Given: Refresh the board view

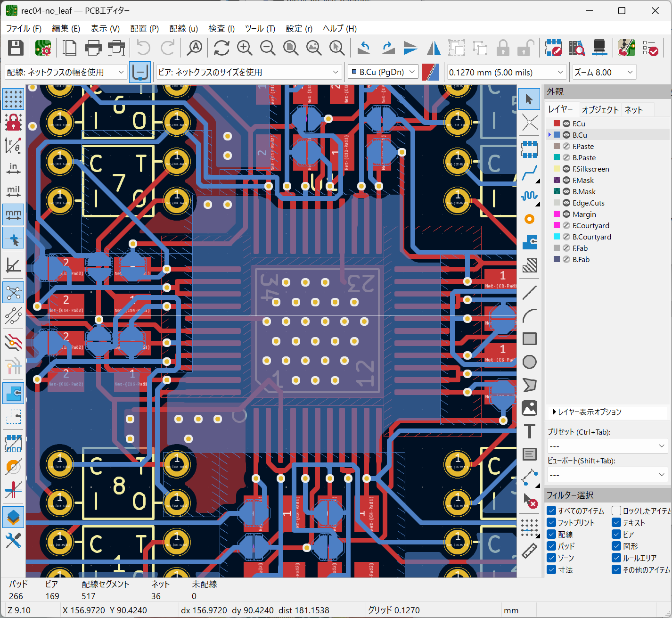Looking at the screenshot, I should pyautogui.click(x=221, y=48).
